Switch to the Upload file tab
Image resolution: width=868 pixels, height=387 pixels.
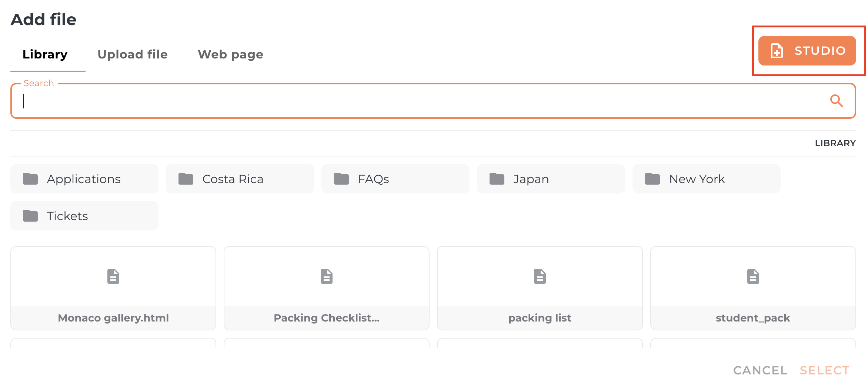click(133, 55)
